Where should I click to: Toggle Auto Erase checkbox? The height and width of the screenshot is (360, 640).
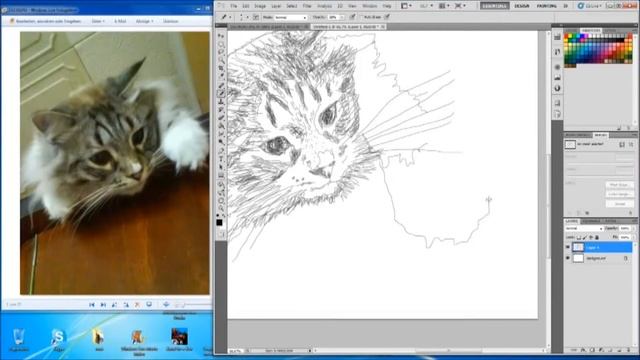click(x=362, y=17)
